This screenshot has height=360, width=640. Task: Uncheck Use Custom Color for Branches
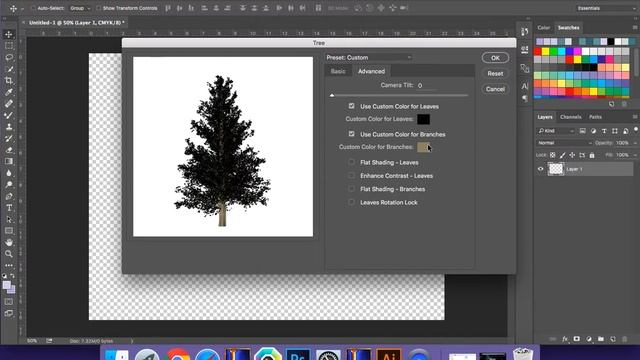351,134
